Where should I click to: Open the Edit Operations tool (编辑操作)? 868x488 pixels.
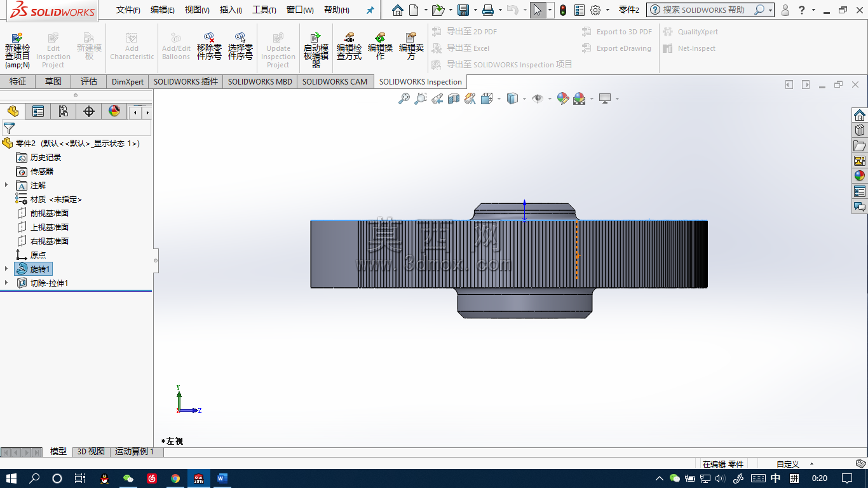click(380, 46)
